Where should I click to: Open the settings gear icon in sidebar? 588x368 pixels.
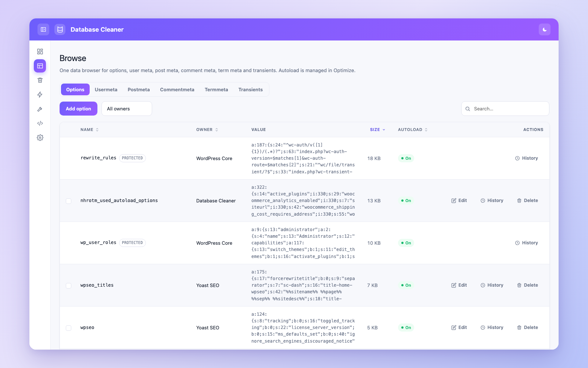pyautogui.click(x=40, y=138)
